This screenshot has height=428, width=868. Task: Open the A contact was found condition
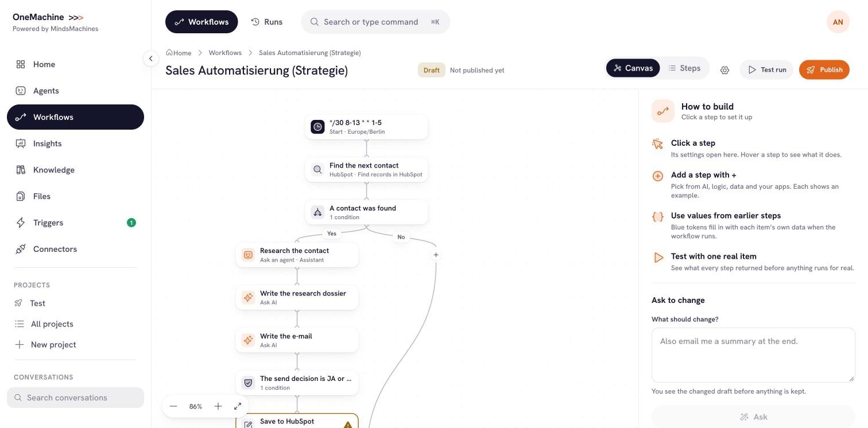[366, 212]
